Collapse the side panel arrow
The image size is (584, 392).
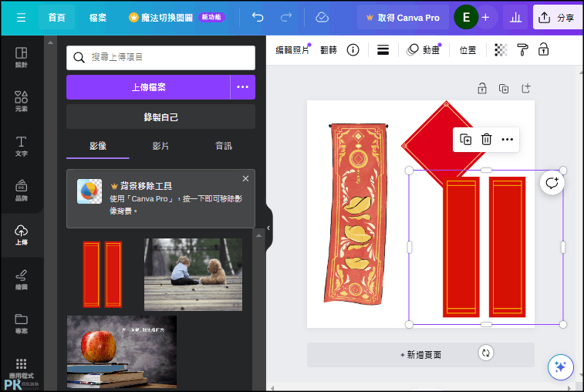[268, 228]
